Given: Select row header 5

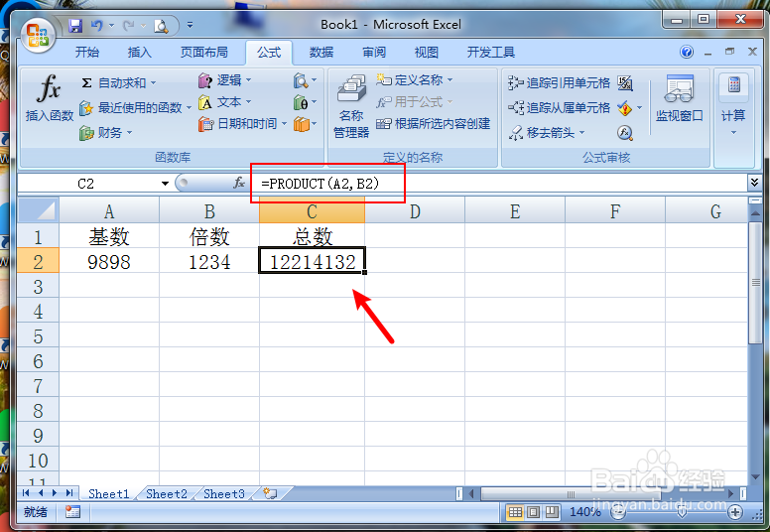Looking at the screenshot, I should click(x=38, y=336).
